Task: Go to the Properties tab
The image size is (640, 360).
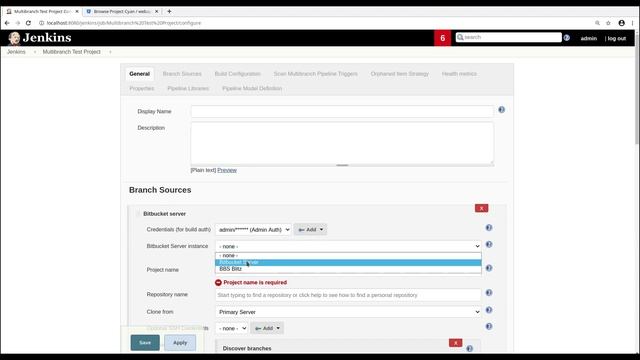Action: coord(142,89)
